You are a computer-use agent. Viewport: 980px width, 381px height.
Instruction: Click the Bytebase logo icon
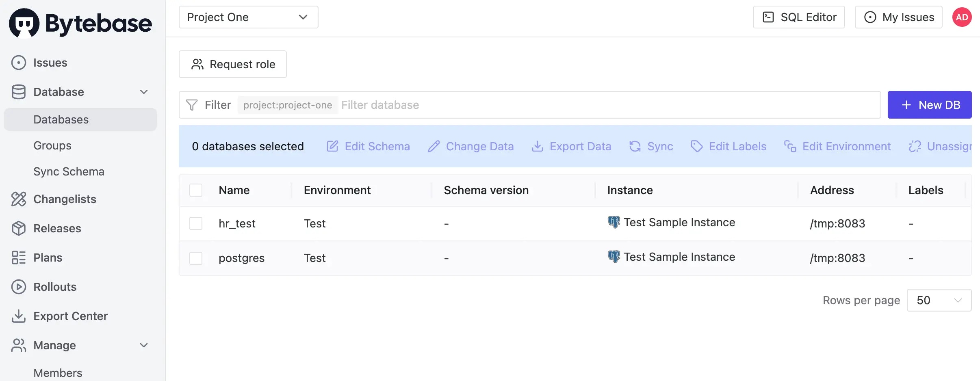click(24, 23)
